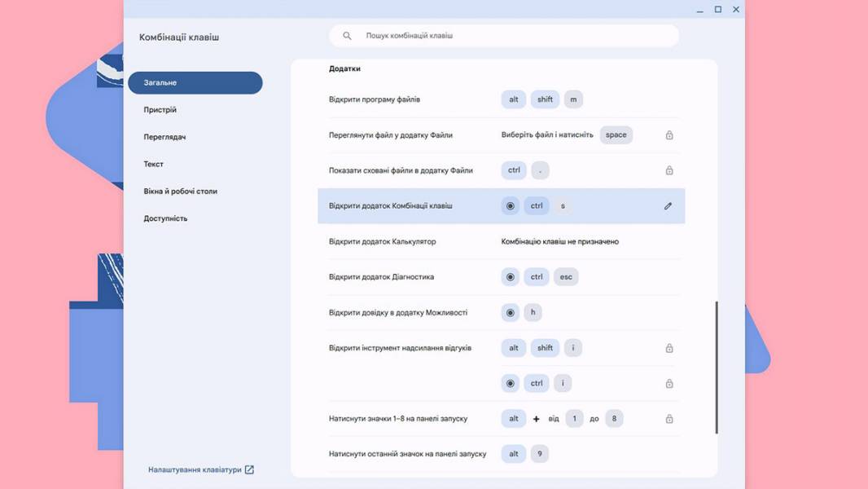Screen dimensions: 868x489
Task: Click the launcher key icon before the h key
Action: click(511, 312)
